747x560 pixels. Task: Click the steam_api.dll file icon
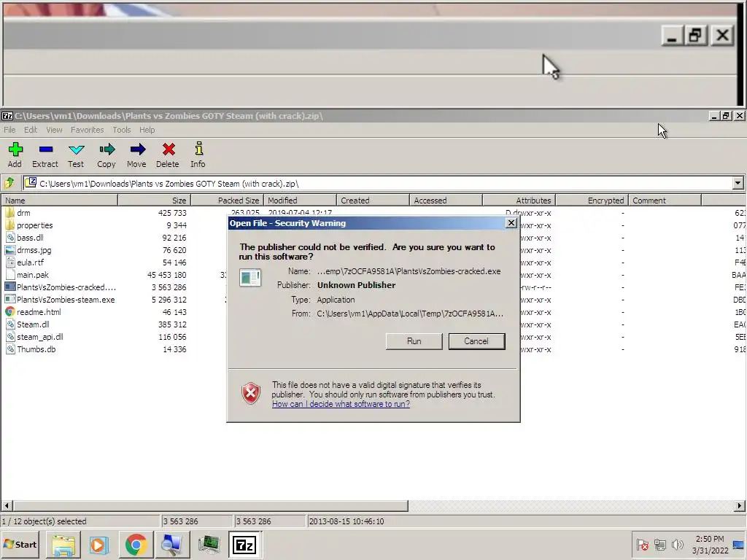coord(10,336)
